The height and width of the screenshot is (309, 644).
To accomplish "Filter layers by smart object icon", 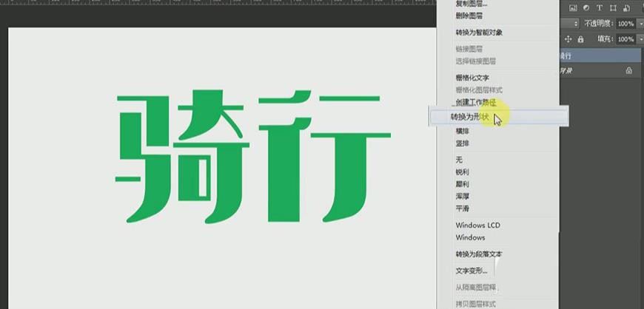I will 626,8.
